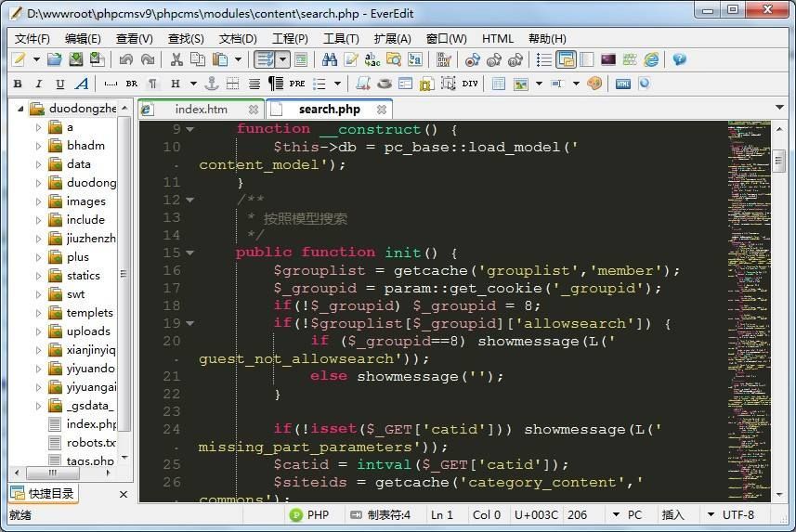Viewport: 796px width, 532px height.
Task: Click the Undo arrow icon
Action: point(126,60)
